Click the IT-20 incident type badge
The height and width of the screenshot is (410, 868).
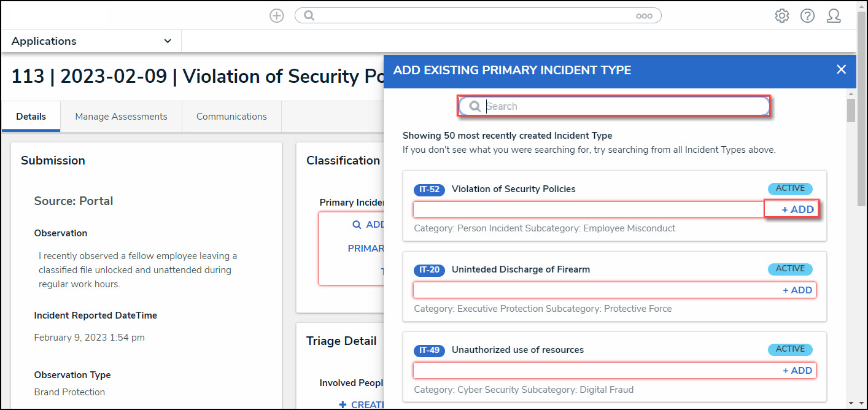tap(430, 270)
